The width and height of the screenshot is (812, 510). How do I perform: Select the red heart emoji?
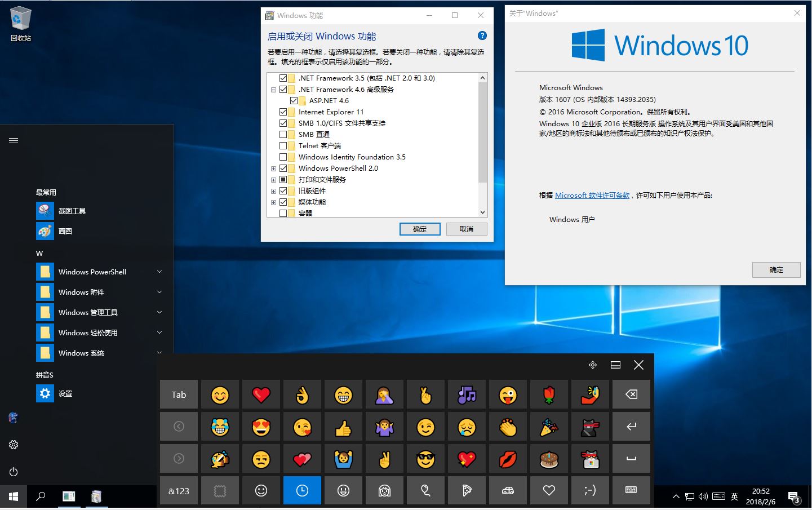click(261, 394)
